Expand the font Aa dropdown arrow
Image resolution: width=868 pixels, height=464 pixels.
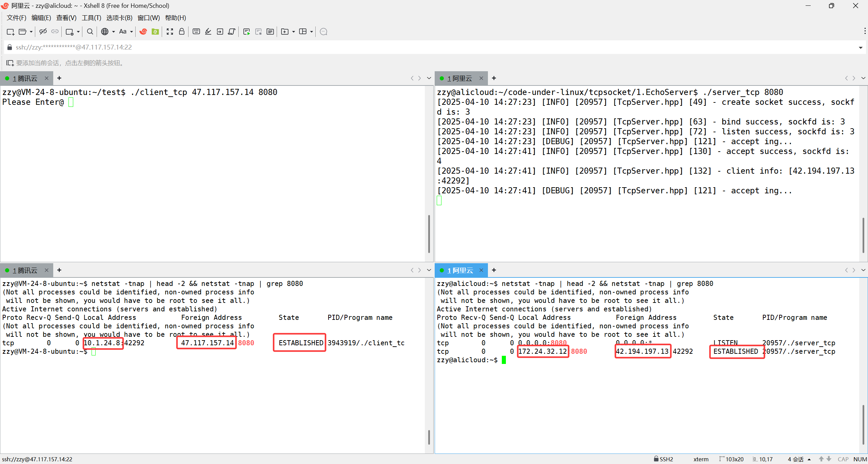(x=132, y=32)
